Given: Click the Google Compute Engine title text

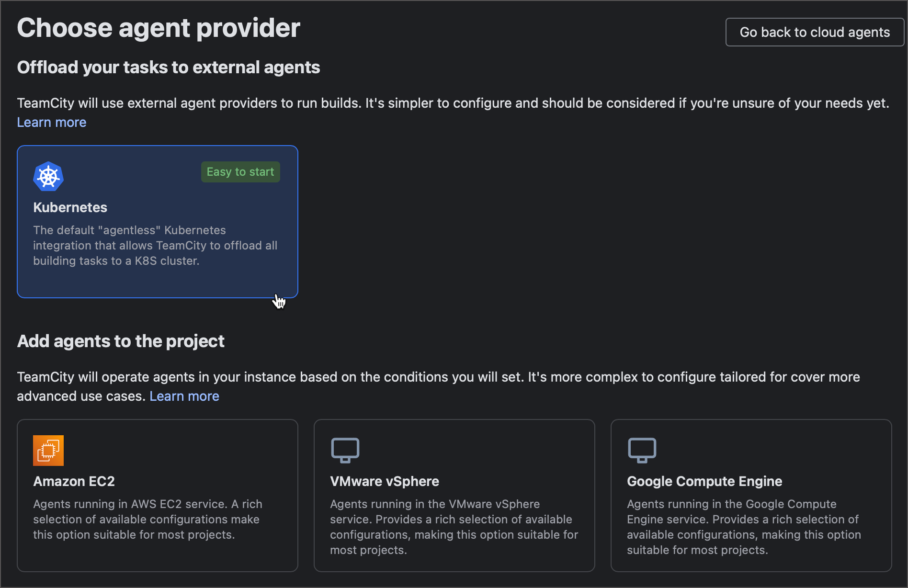Looking at the screenshot, I should [x=704, y=481].
